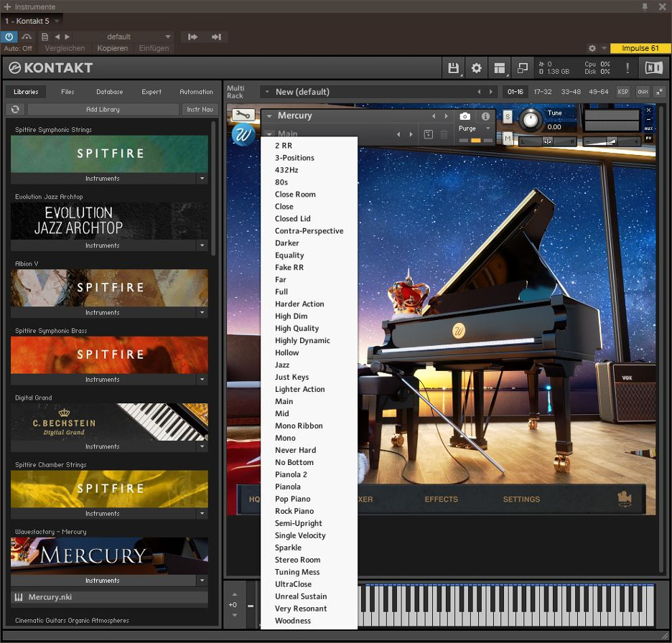Minimize rack view with the arrows icon
672x643 pixels.
click(660, 92)
